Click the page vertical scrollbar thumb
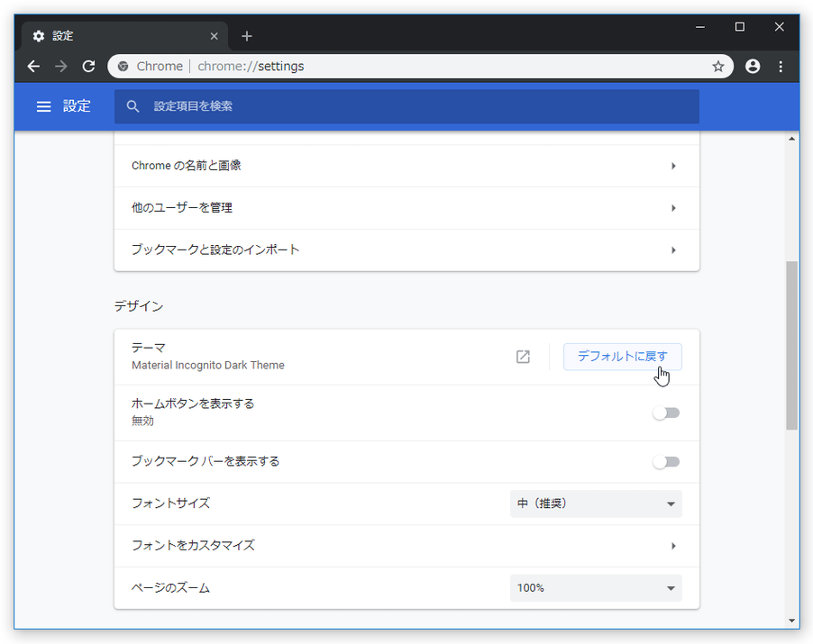Image resolution: width=813 pixels, height=644 pixels. pyautogui.click(x=791, y=346)
